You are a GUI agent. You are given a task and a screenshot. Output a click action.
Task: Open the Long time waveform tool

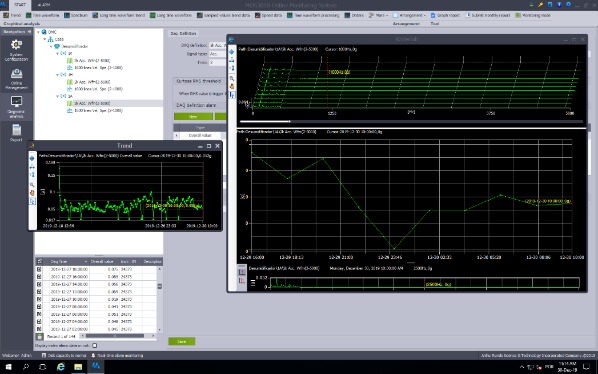[x=171, y=15]
